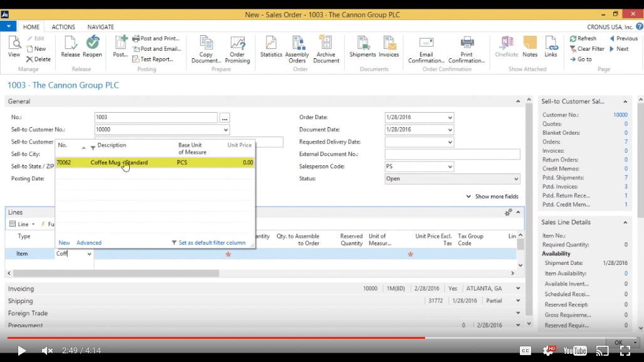Viewport: 644px width, 362px height.
Task: Open Shipments documents
Action: (x=362, y=47)
